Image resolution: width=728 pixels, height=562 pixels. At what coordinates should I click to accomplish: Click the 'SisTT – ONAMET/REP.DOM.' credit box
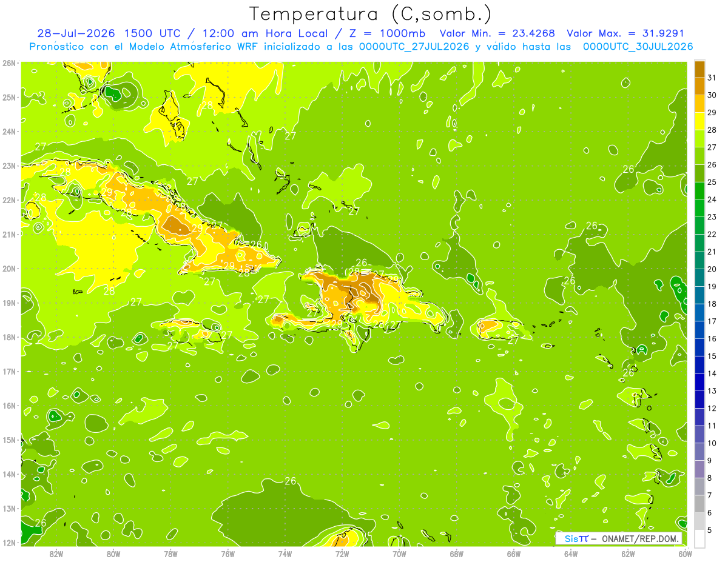click(619, 538)
